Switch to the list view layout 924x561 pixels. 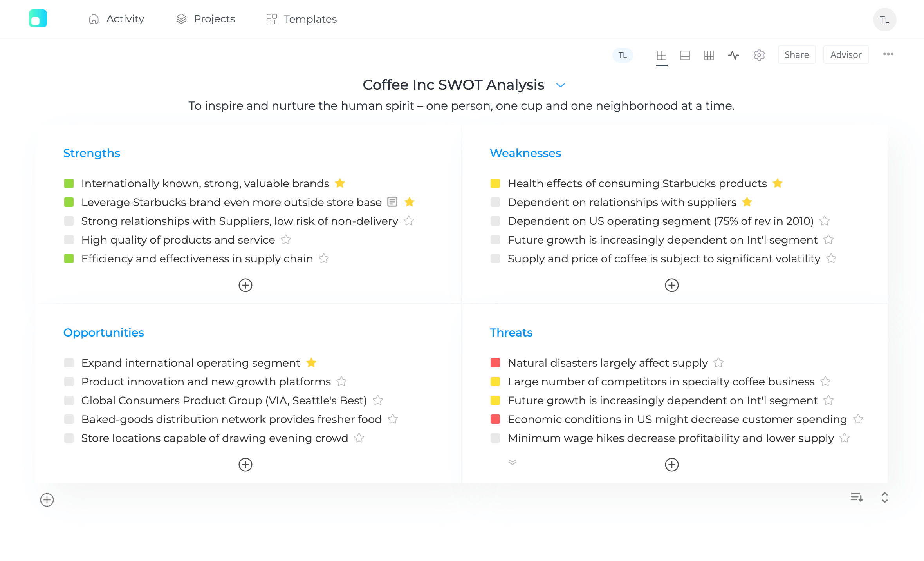click(x=685, y=55)
